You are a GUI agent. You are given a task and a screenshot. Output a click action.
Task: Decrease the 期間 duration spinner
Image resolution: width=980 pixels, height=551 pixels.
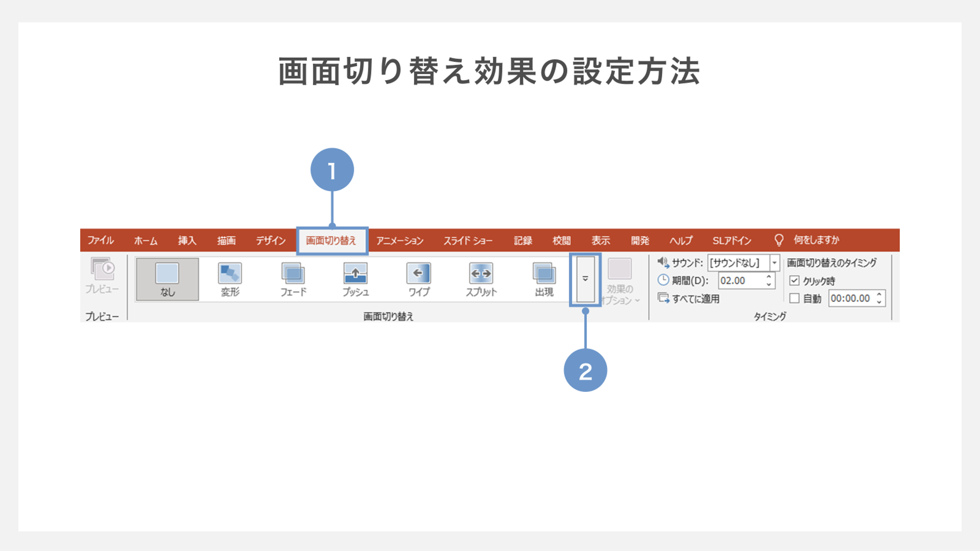coord(769,285)
